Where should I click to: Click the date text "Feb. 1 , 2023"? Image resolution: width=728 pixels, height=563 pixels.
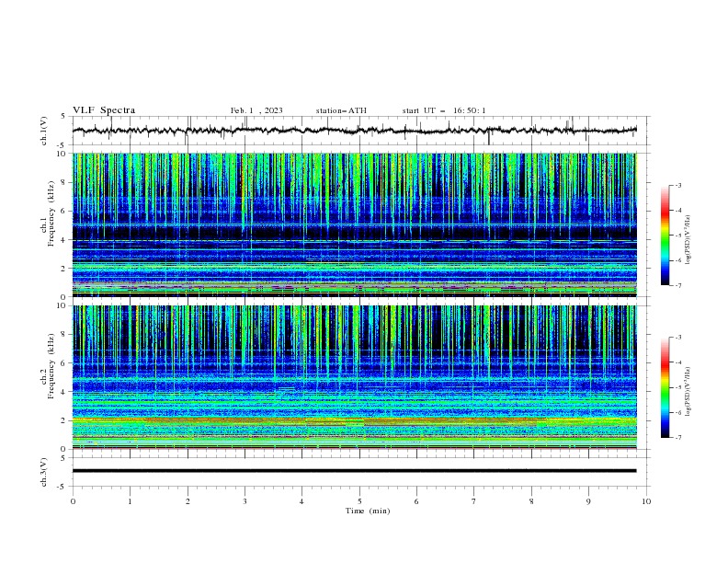256,110
